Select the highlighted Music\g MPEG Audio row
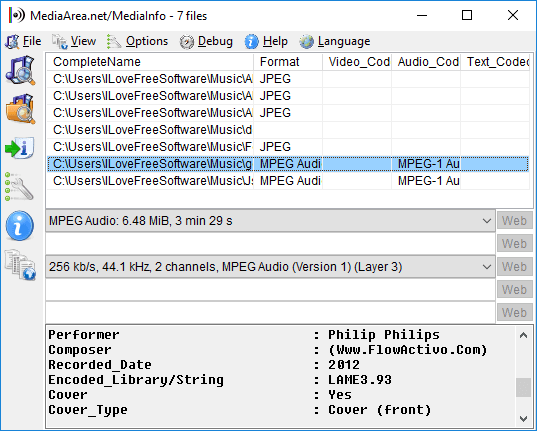This screenshot has height=431, width=537. click(288, 164)
